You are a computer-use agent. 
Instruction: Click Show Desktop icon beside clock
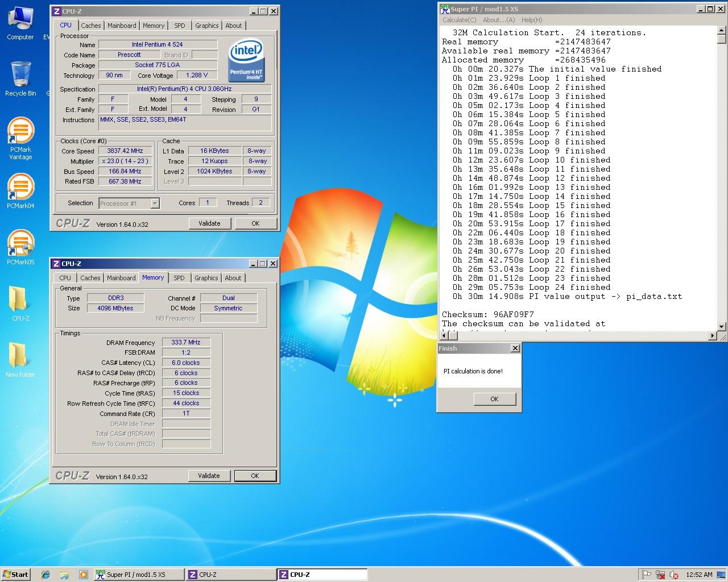722,575
